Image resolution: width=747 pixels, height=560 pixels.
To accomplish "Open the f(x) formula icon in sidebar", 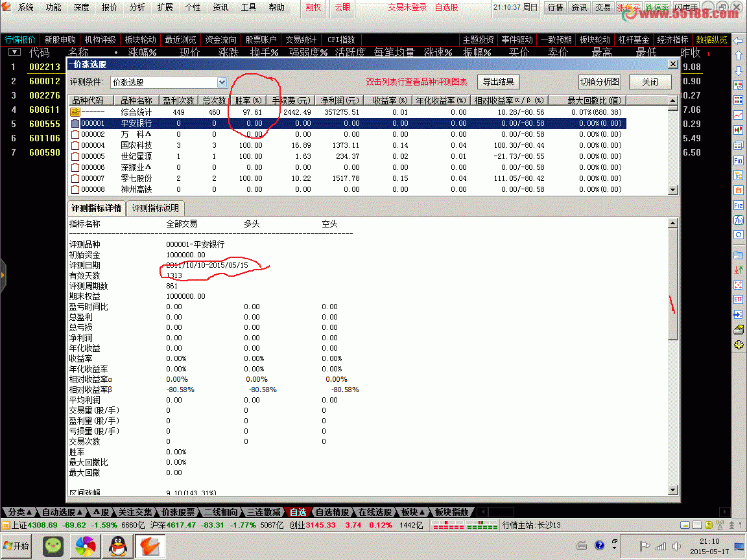I will tap(738, 220).
